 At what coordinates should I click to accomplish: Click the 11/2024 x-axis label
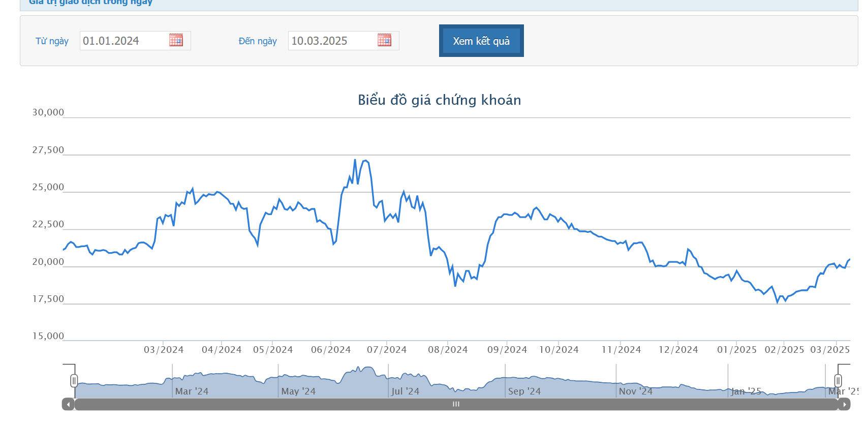click(621, 350)
